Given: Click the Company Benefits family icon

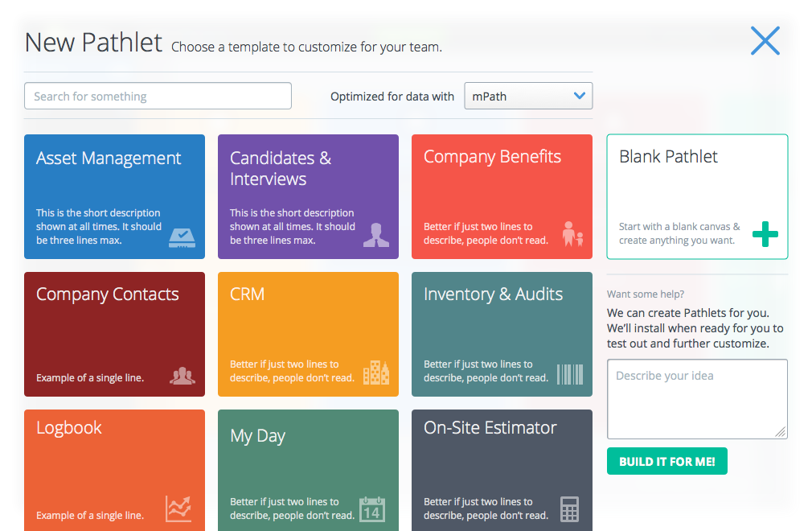Looking at the screenshot, I should (x=572, y=234).
